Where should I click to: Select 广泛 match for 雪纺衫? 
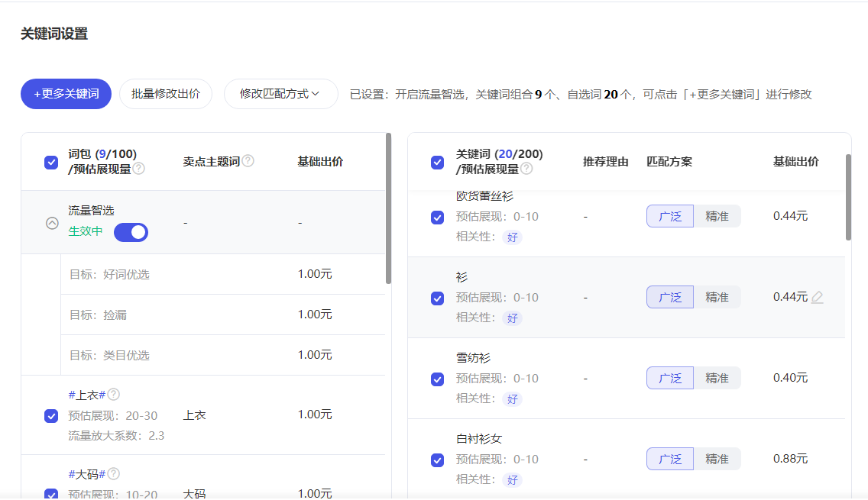tap(670, 379)
